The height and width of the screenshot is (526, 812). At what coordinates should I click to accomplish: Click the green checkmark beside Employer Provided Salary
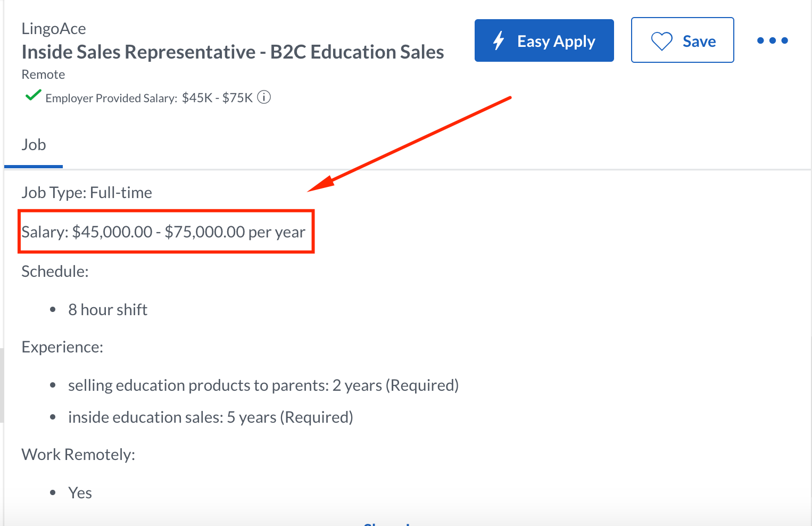coord(33,96)
